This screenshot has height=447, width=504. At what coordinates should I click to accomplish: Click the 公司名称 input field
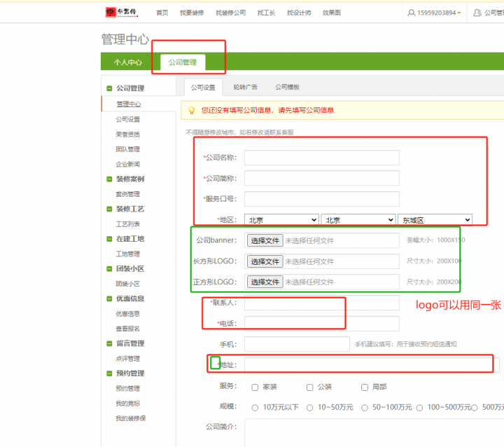point(321,158)
